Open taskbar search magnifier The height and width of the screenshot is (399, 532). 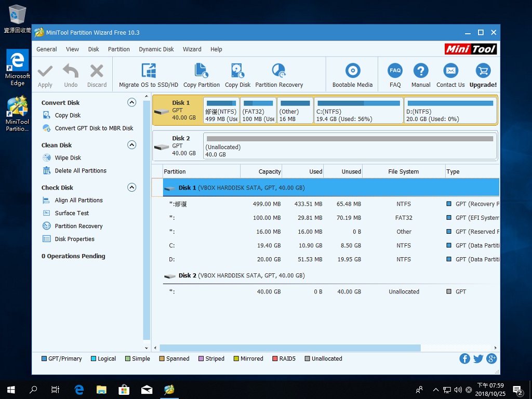click(33, 390)
